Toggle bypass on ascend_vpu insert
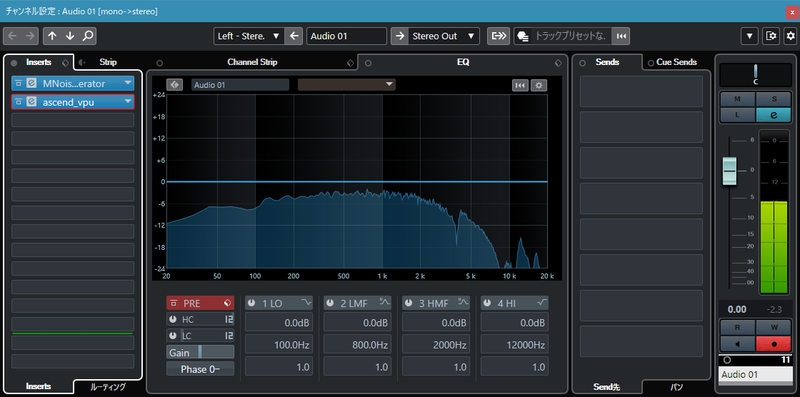 click(x=18, y=102)
